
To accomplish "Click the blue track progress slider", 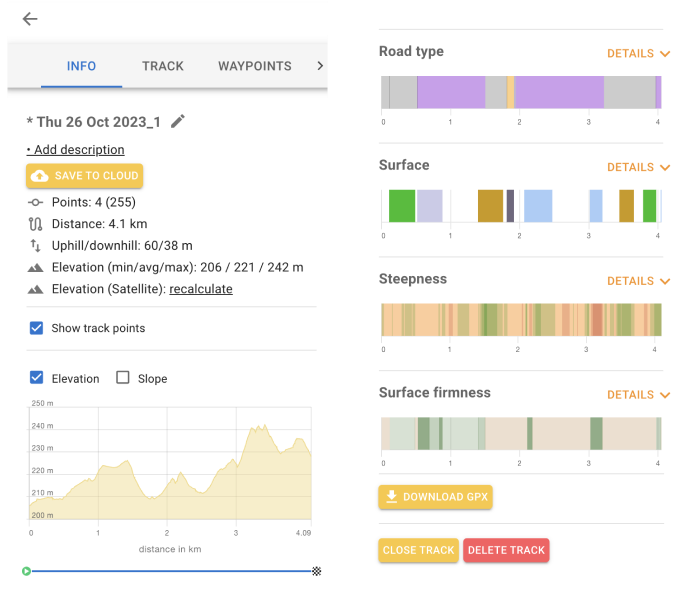I will coord(170,571).
